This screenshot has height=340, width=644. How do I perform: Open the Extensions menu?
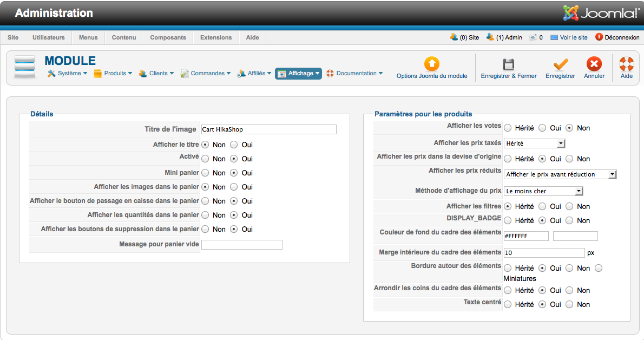click(x=216, y=37)
